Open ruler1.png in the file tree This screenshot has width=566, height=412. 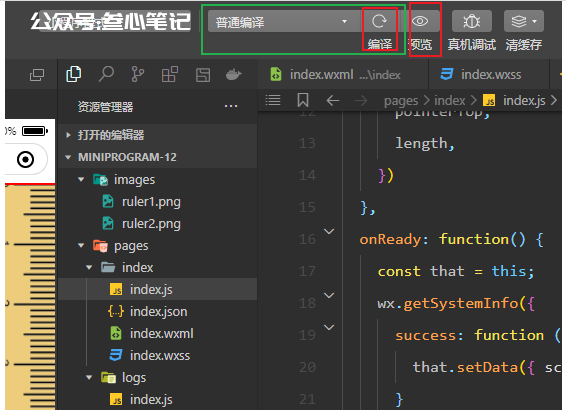(x=151, y=201)
